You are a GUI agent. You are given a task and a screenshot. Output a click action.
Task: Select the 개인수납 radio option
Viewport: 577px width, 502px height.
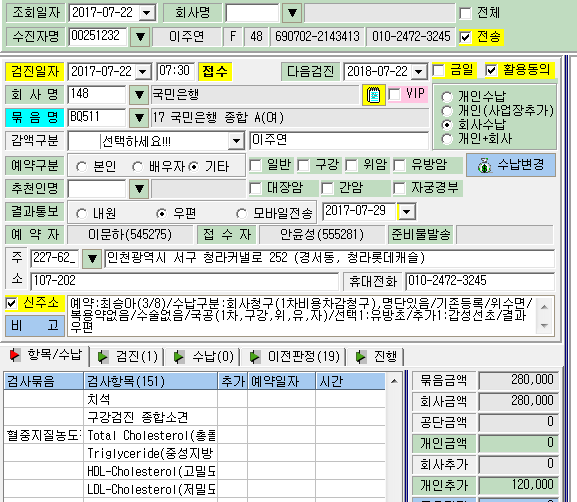pyautogui.click(x=447, y=97)
